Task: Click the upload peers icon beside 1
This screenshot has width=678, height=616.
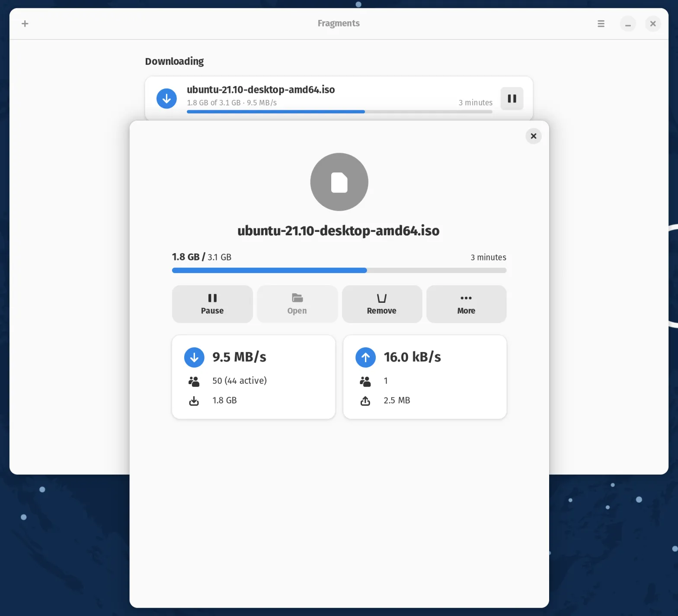Action: (365, 381)
